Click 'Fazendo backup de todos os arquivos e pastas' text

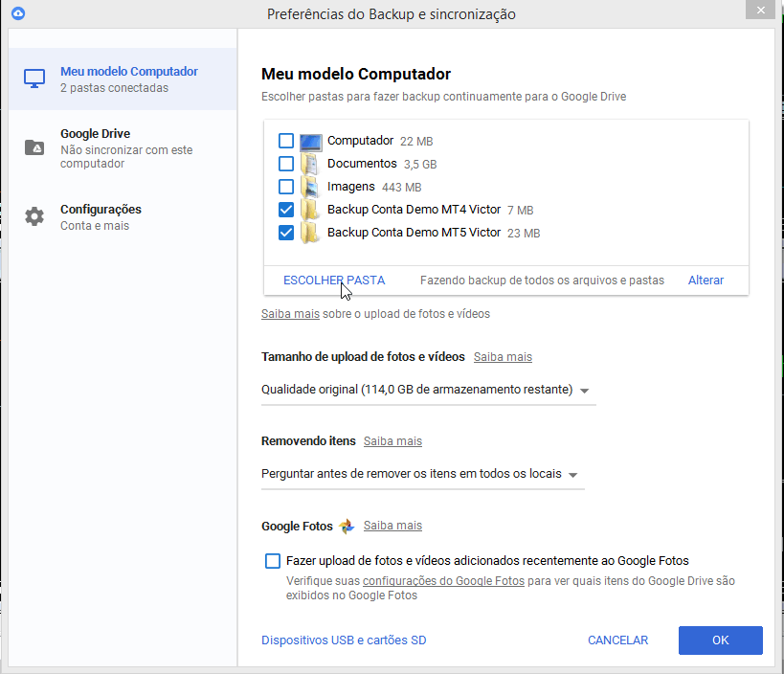542,281
